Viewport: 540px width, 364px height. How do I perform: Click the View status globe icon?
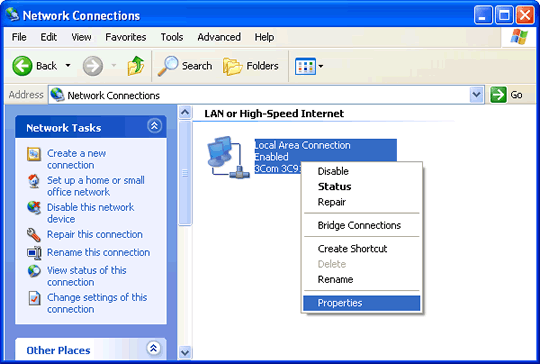point(34,271)
